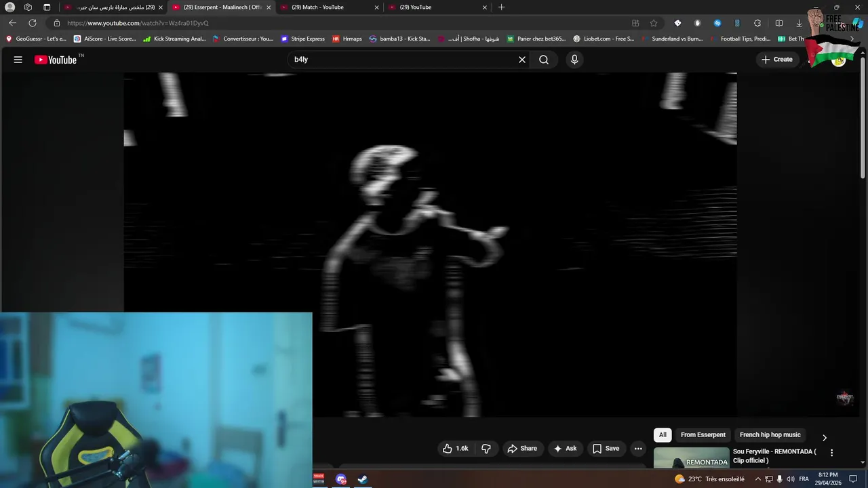Viewport: 868px width, 488px height.
Task: Open the Create button
Action: coord(777,60)
